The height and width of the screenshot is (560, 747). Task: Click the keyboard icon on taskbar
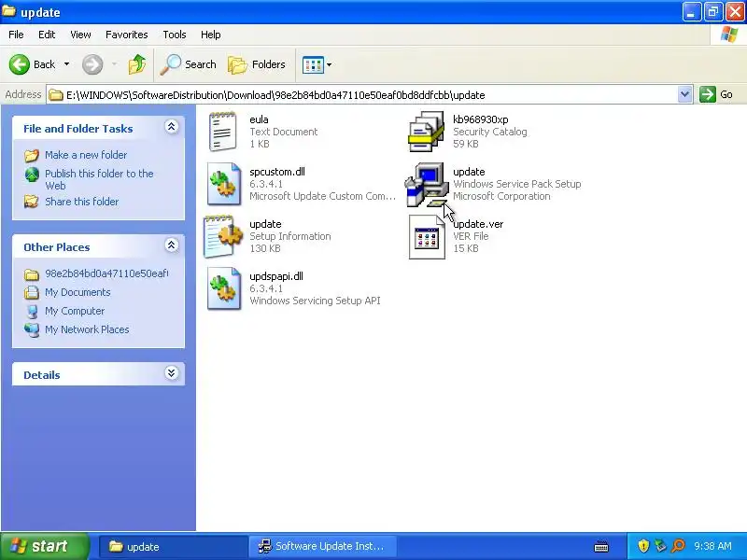pyautogui.click(x=601, y=546)
